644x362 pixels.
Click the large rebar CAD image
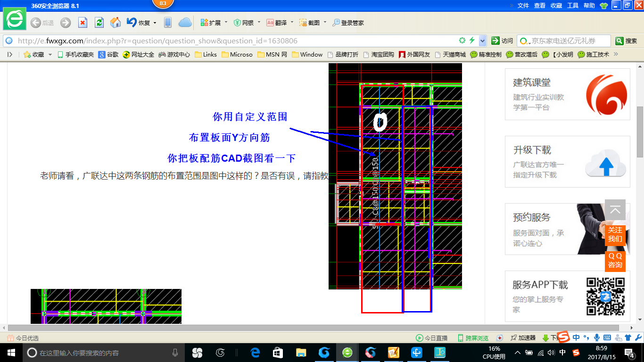395,176
